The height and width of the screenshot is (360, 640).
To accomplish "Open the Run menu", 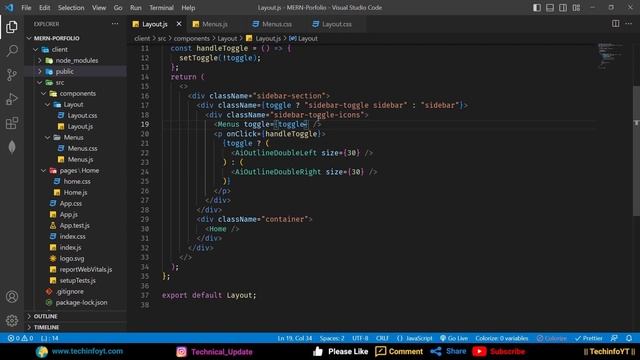I will point(136,8).
